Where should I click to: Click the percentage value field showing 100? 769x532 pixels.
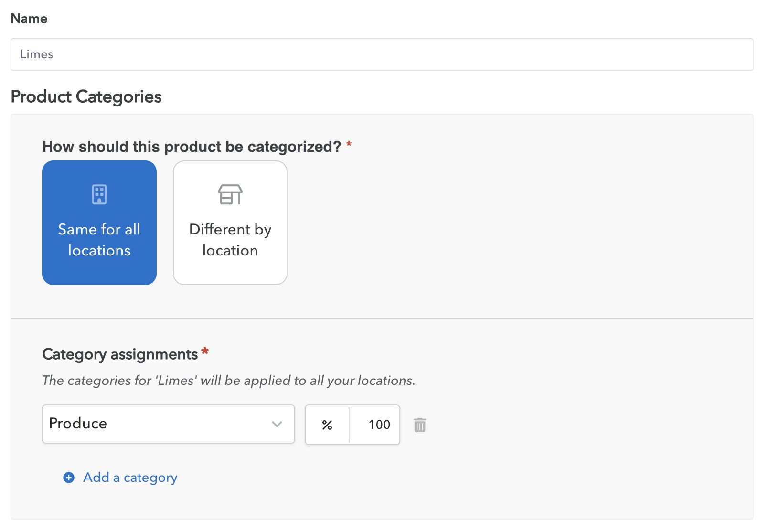click(375, 425)
